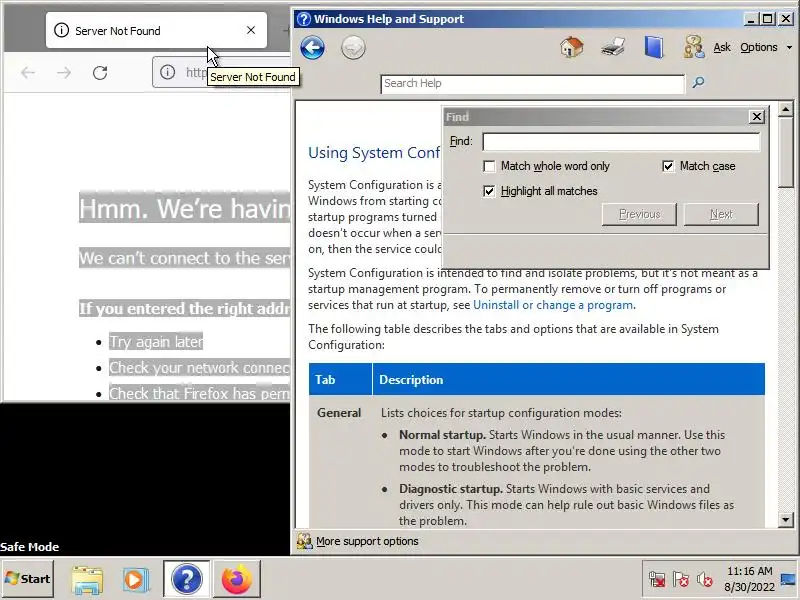Enable Match whole word only
Viewport: 800px width, 600px height.
pos(489,166)
